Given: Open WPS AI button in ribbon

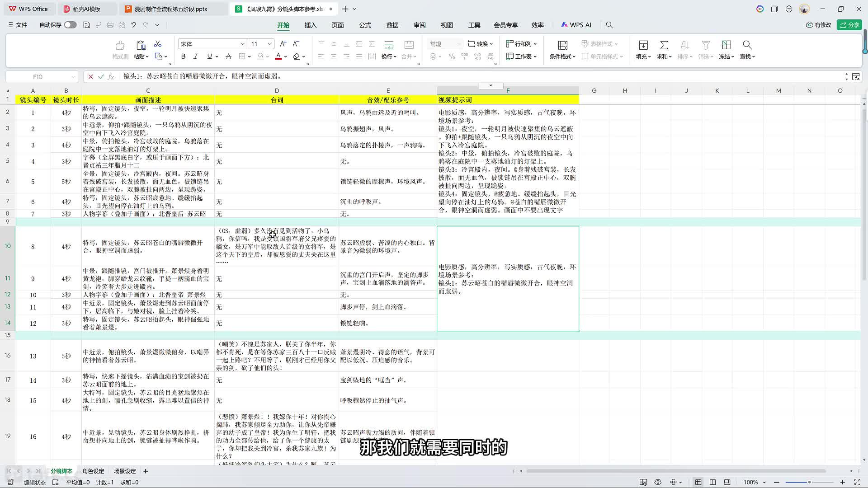Looking at the screenshot, I should click(576, 25).
